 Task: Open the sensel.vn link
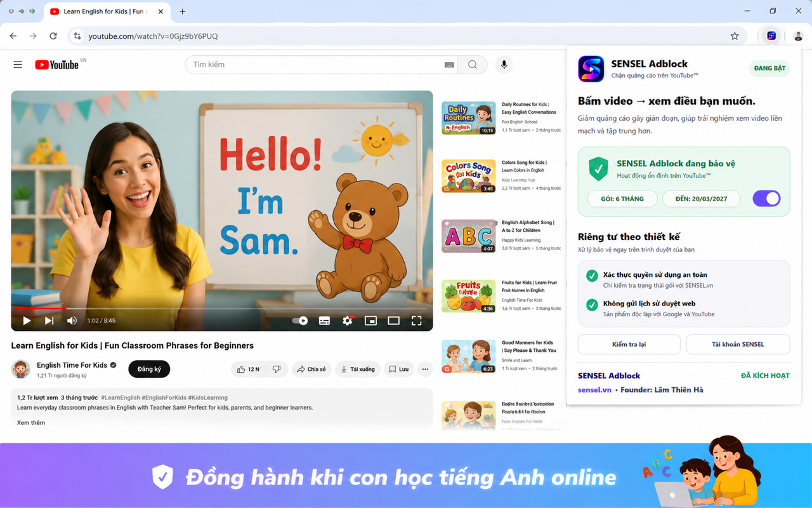tap(594, 390)
